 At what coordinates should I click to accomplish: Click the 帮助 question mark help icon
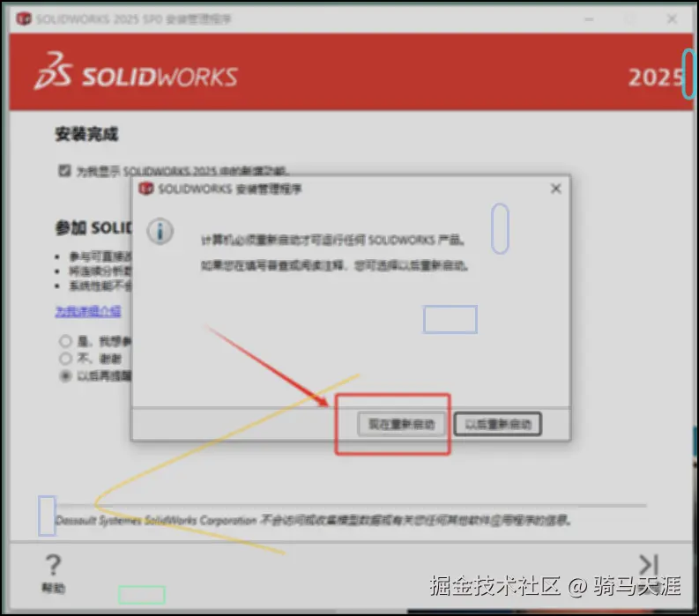53,573
